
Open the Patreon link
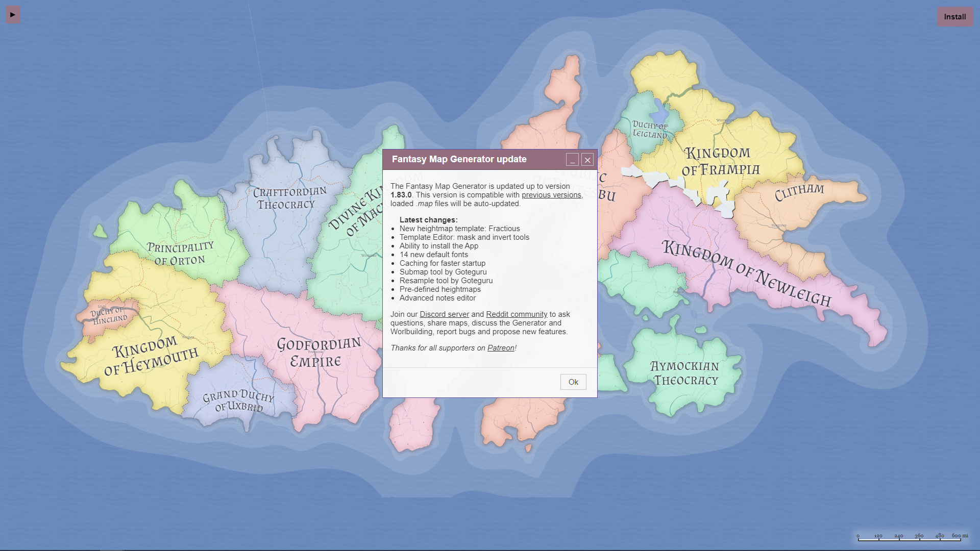coord(501,348)
